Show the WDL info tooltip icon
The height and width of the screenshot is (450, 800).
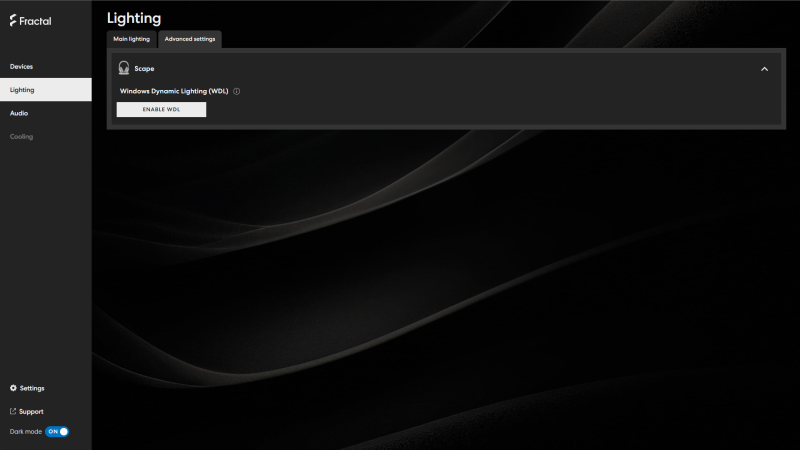237,91
